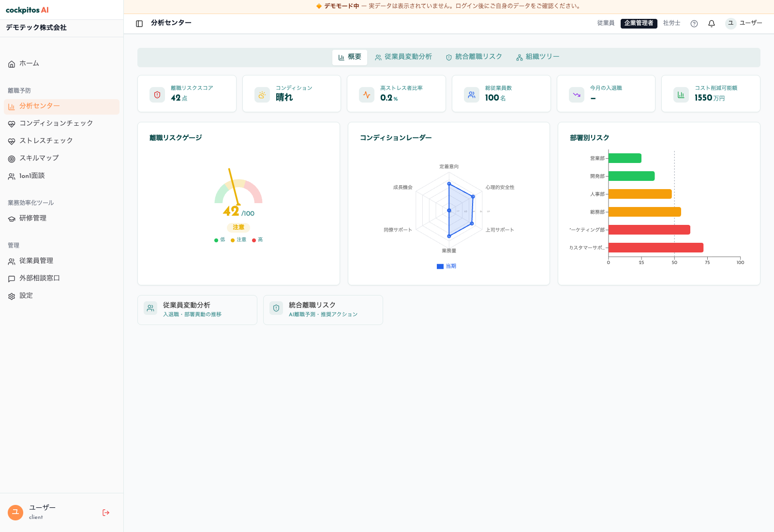Click the 心理的安全性 radar axis label
The height and width of the screenshot is (532, 774).
click(x=500, y=187)
